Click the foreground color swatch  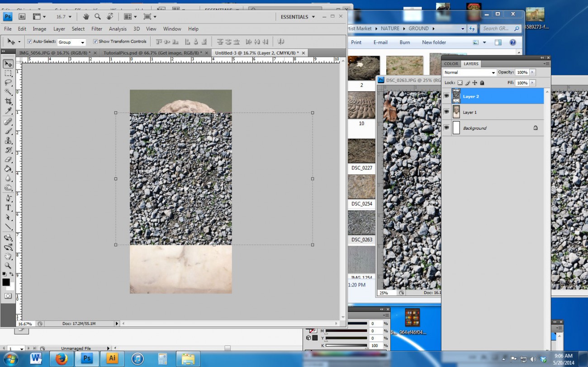coord(7,282)
